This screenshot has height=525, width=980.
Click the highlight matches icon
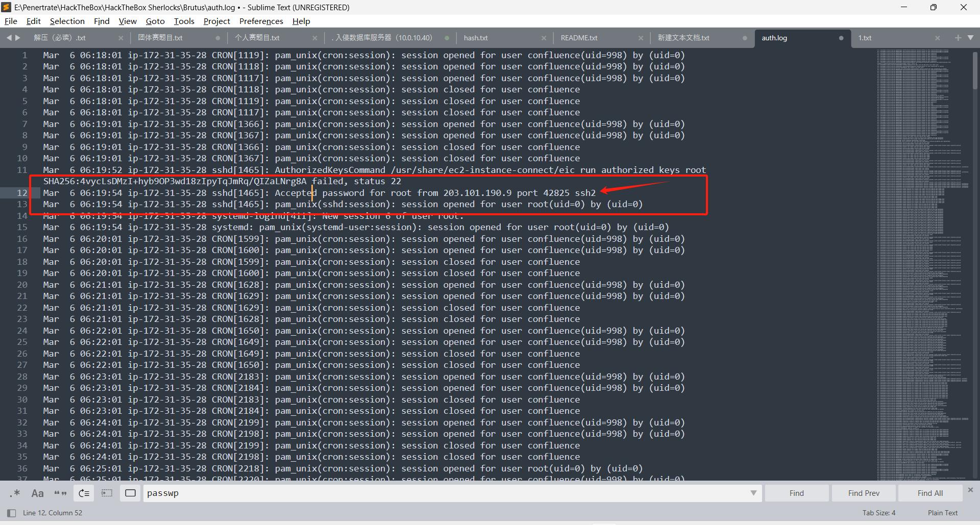coord(130,493)
